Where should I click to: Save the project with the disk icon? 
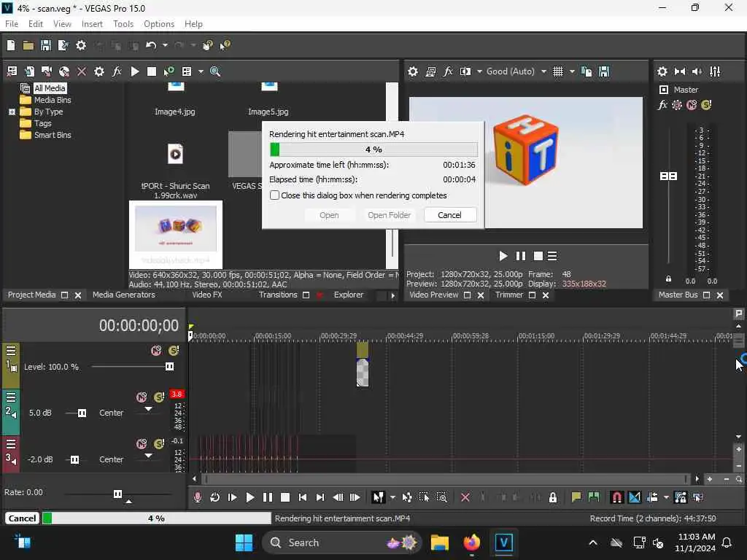tap(46, 45)
